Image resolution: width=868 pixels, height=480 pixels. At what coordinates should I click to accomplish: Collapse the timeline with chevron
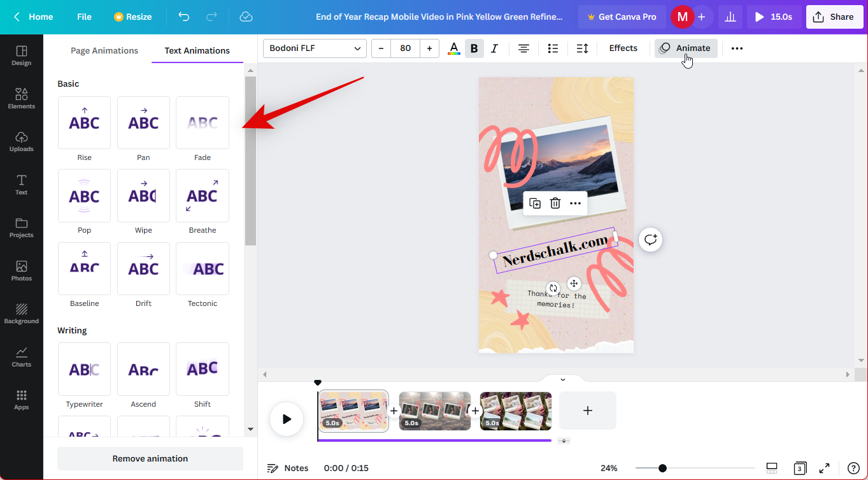[563, 379]
